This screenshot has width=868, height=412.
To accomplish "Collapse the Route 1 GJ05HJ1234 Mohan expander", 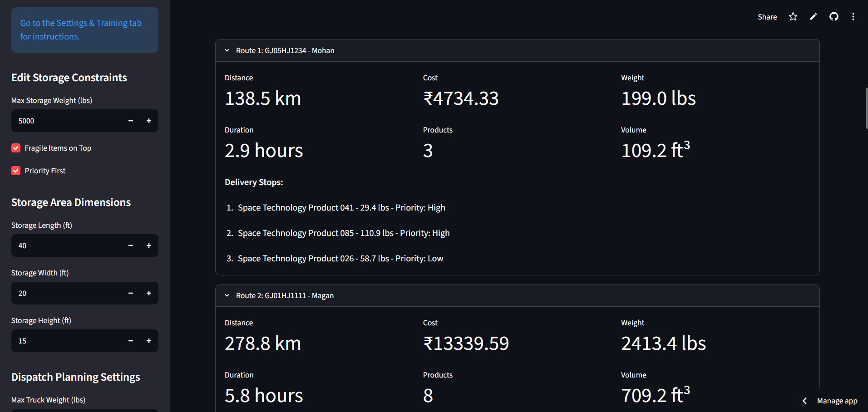I will (518, 50).
